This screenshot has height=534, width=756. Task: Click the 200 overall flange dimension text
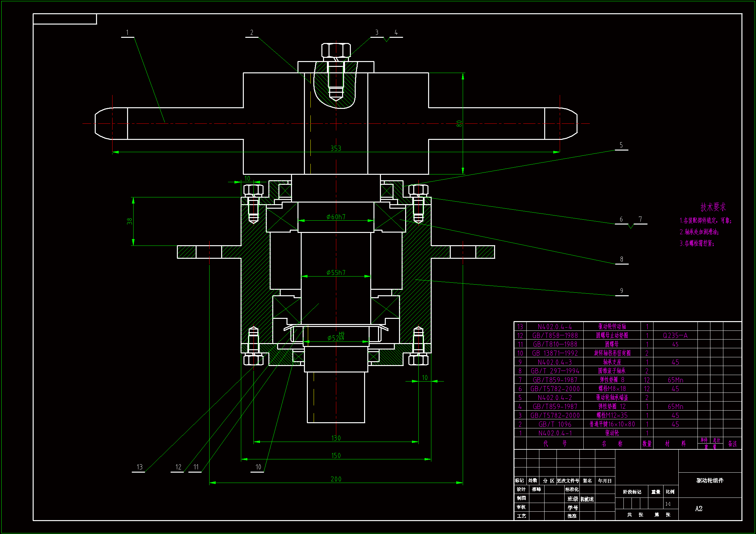pyautogui.click(x=336, y=479)
